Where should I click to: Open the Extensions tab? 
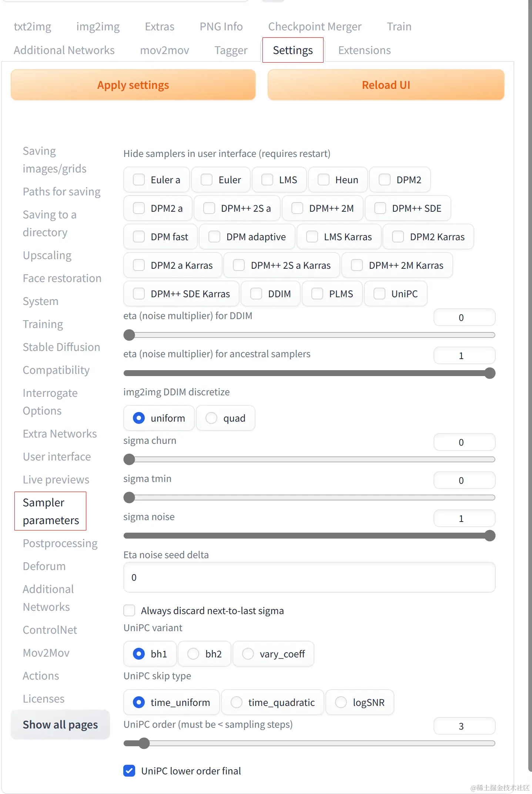pos(364,50)
